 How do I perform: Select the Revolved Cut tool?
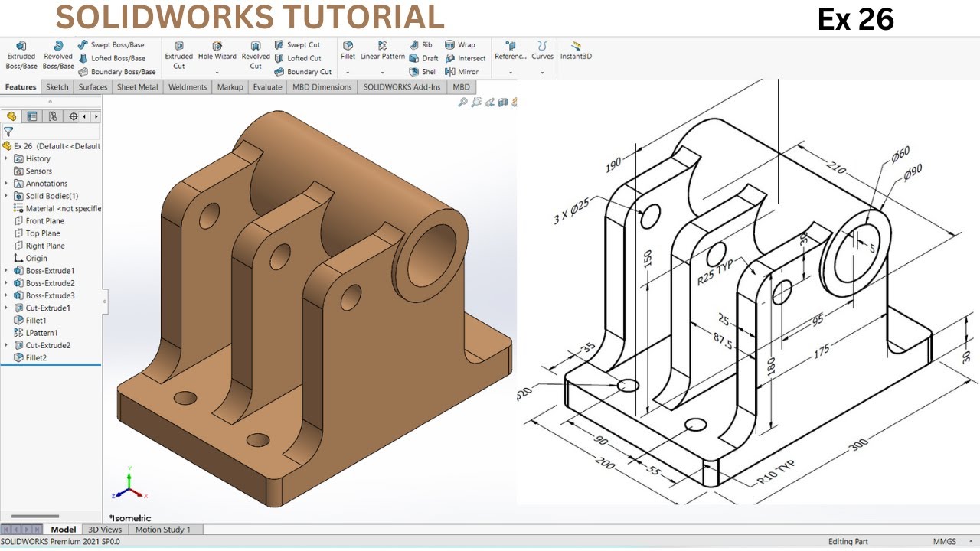click(256, 56)
